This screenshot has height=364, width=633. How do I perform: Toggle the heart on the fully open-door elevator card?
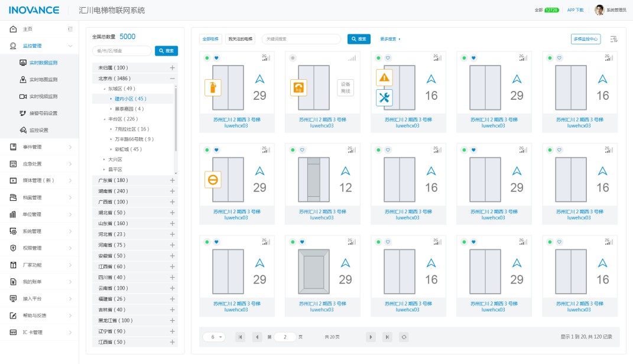pyautogui.click(x=302, y=242)
